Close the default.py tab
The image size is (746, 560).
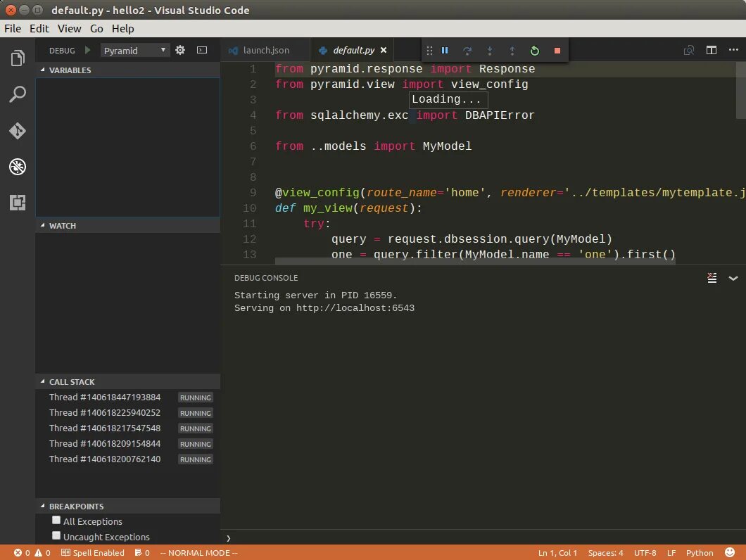click(x=384, y=50)
